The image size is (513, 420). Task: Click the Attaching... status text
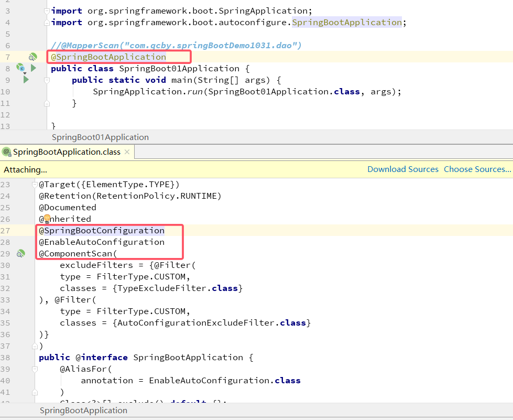coord(25,169)
